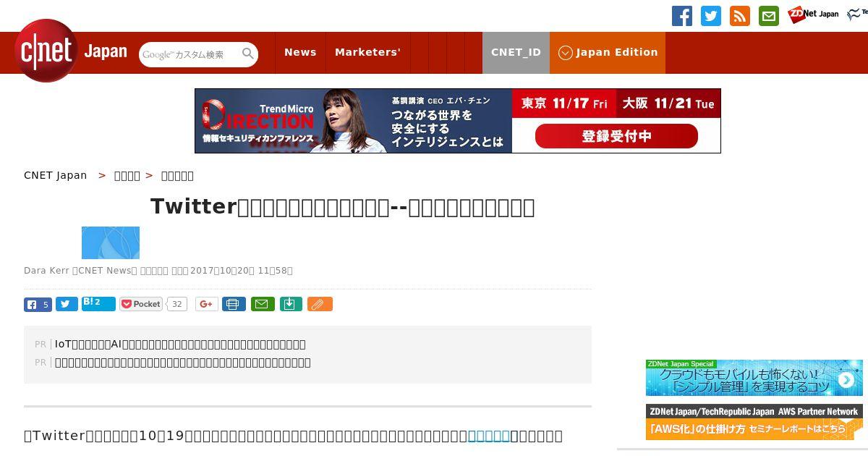The height and width of the screenshot is (456, 868).
Task: Expand the Japan Edition dropdown
Action: coord(608,52)
